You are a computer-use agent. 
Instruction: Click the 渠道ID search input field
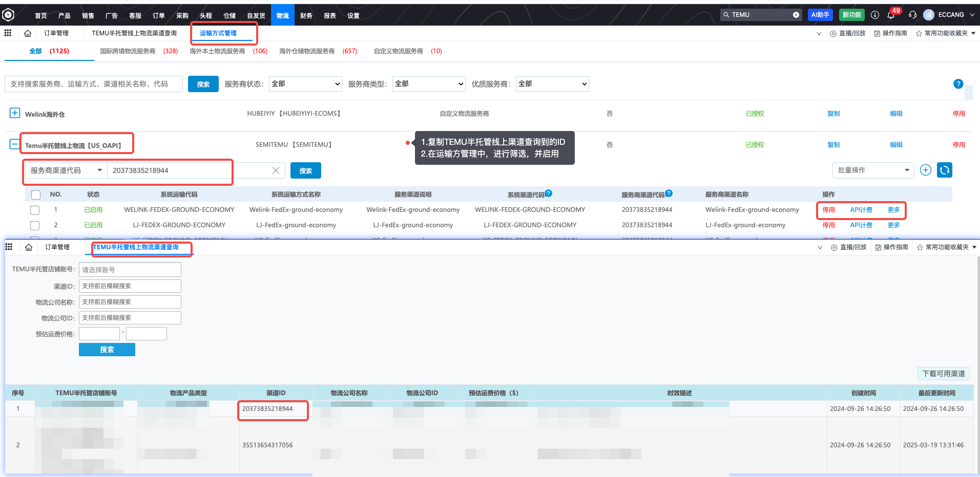(130, 286)
